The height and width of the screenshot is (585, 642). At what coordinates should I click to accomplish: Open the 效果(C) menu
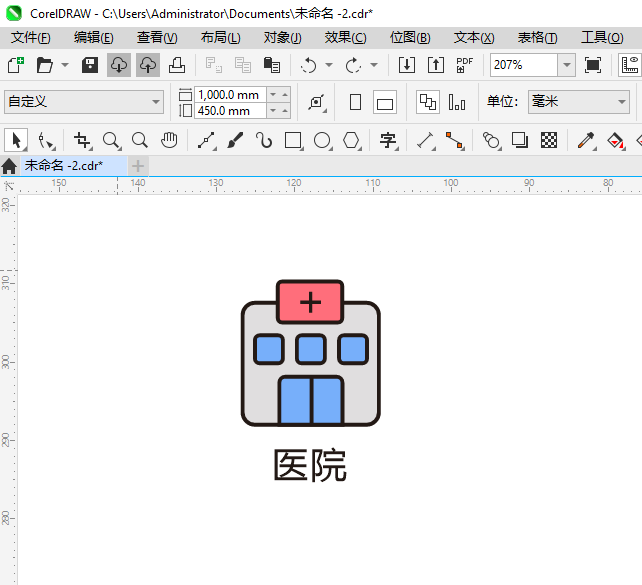(345, 38)
